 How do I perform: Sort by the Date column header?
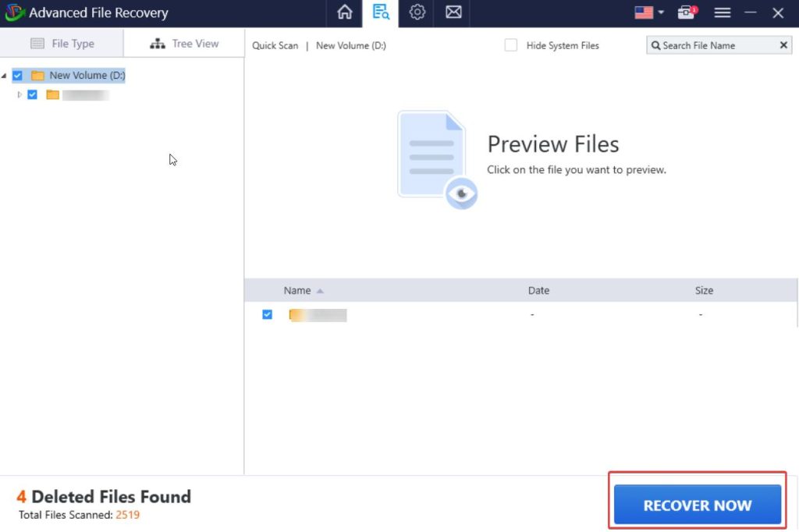538,290
